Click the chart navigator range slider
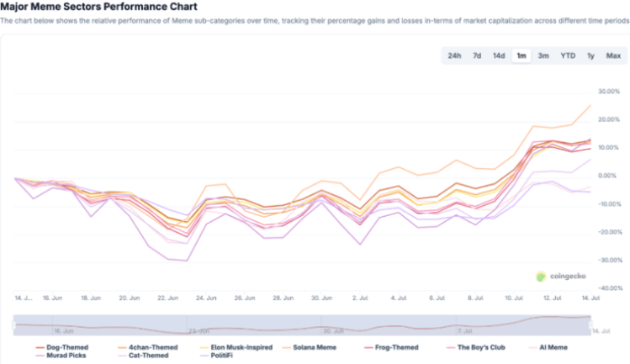 click(303, 324)
